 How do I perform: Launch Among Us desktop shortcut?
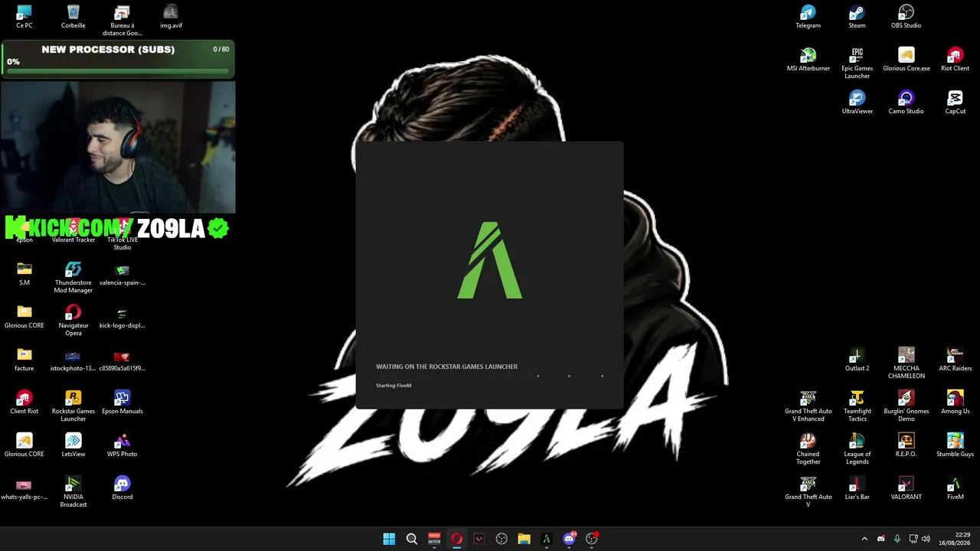[955, 403]
